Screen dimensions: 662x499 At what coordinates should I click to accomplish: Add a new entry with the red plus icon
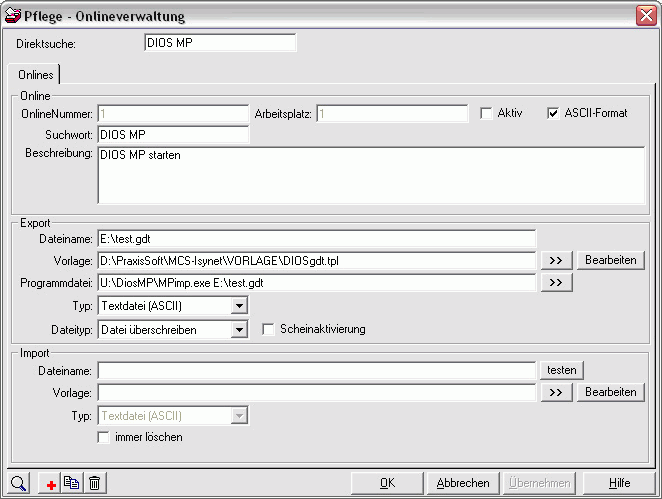point(50,483)
